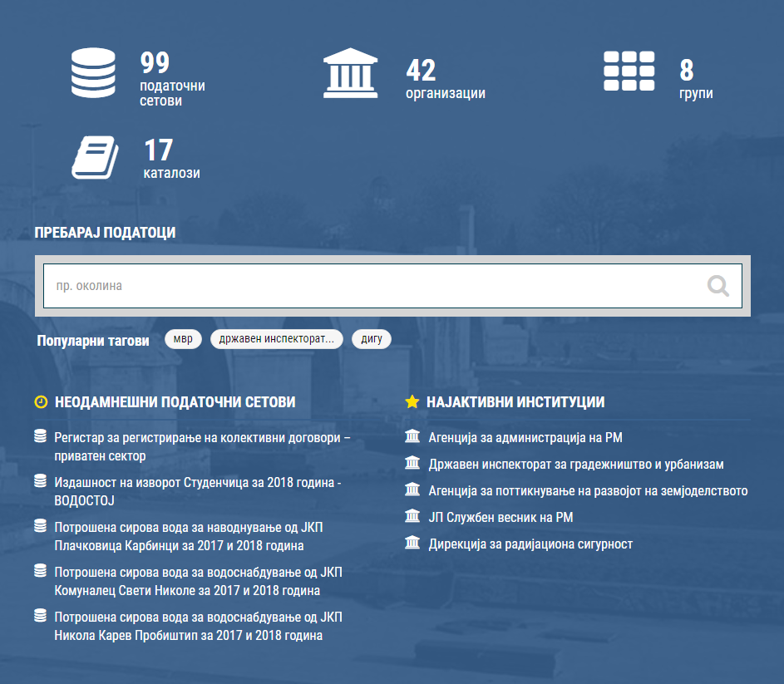Image resolution: width=784 pixels, height=684 pixels.
Task: Click the grid icon for групи
Action: [x=629, y=71]
